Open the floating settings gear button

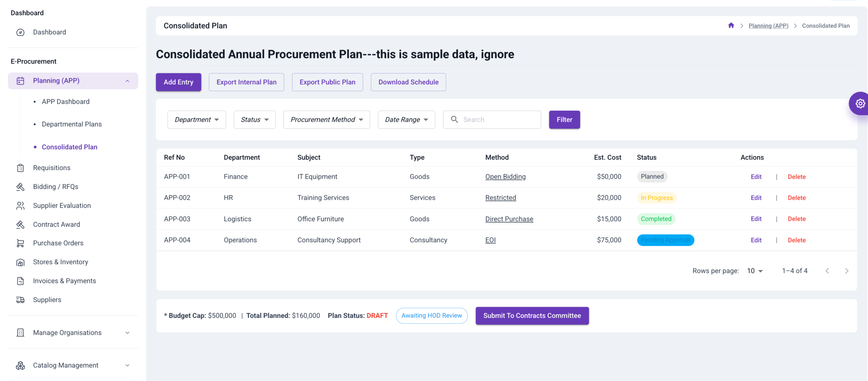point(860,103)
